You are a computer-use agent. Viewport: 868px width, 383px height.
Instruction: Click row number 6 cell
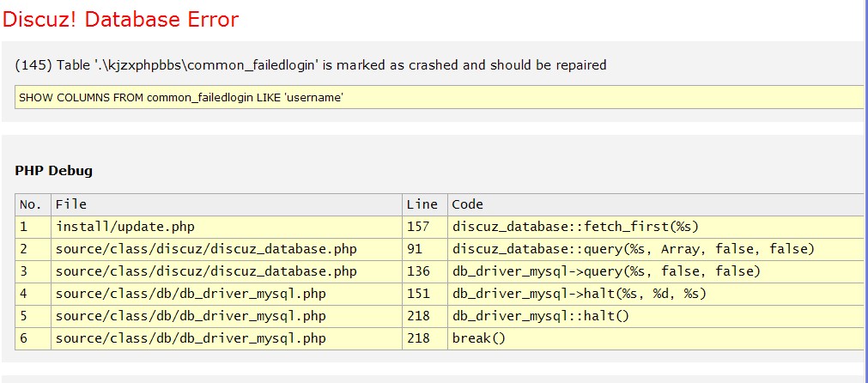click(33, 338)
